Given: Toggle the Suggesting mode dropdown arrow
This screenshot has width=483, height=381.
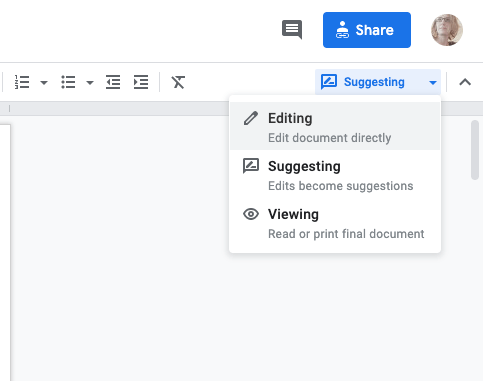Looking at the screenshot, I should (x=433, y=82).
